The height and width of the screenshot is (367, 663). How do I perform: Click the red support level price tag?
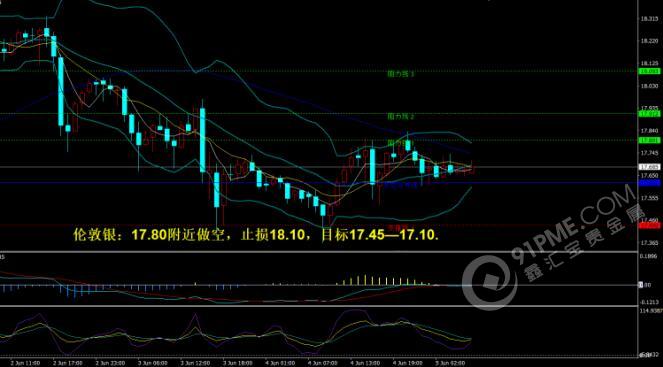pos(649,226)
